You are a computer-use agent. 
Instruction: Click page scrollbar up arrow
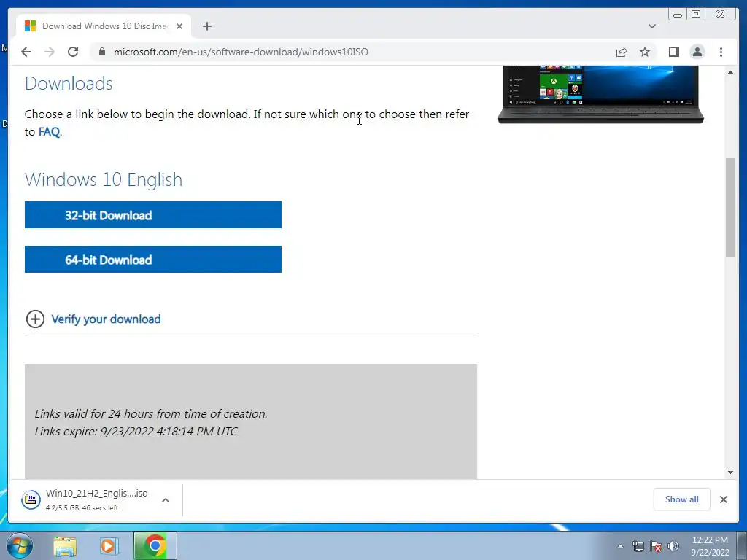(730, 72)
